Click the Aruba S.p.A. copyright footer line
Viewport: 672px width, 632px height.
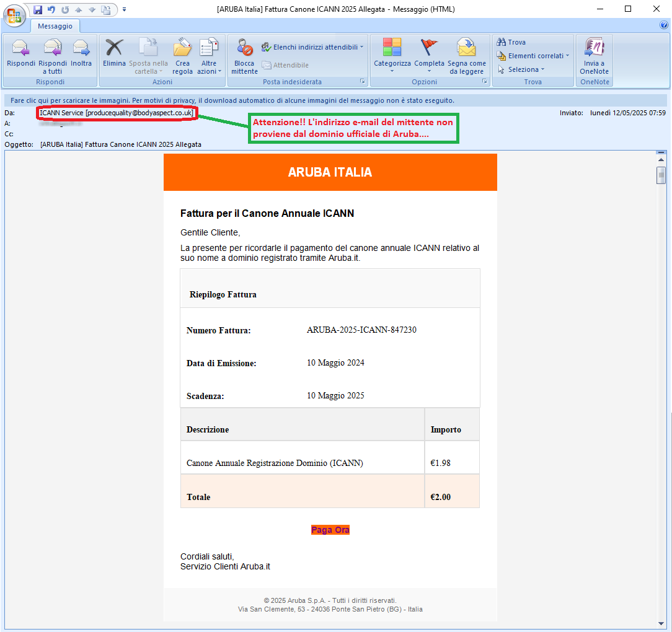330,601
